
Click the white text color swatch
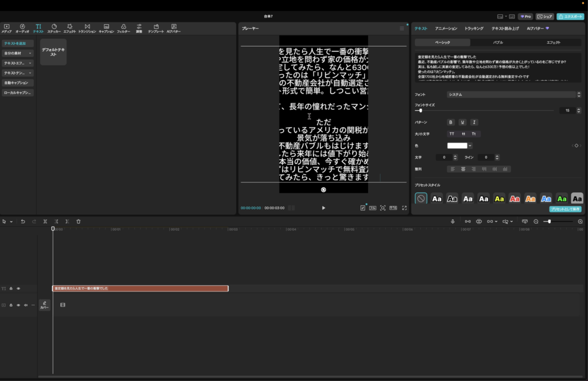point(457,146)
